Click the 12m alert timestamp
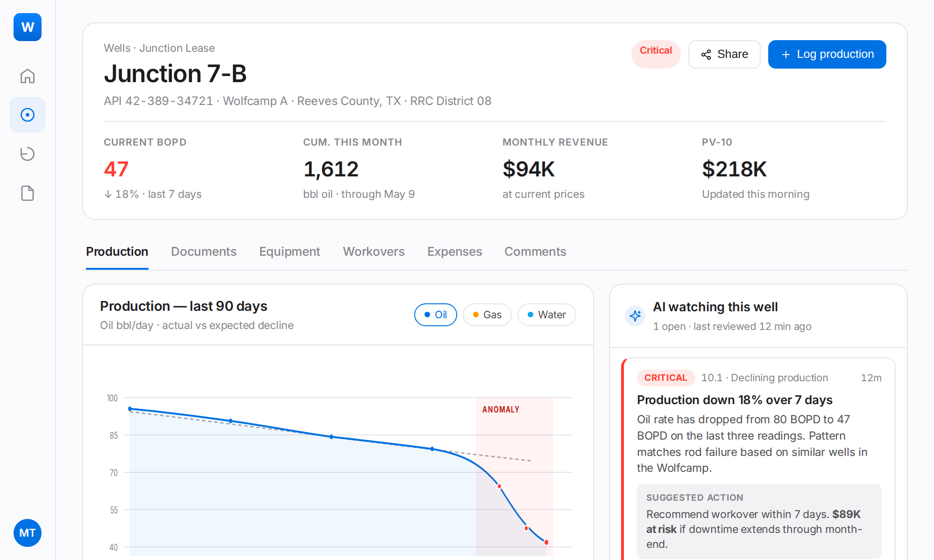The image size is (934, 560). [871, 378]
